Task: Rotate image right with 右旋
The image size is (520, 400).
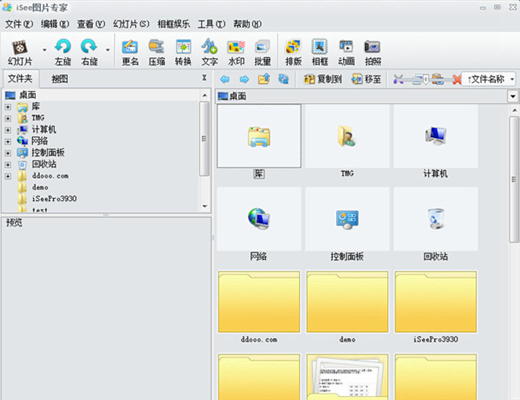Action: (89, 52)
